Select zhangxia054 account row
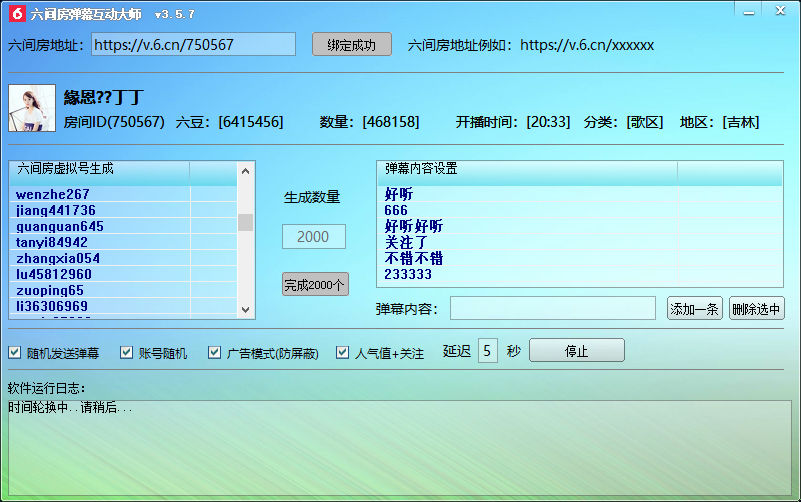Screen dimensions: 801x502 pos(123,258)
